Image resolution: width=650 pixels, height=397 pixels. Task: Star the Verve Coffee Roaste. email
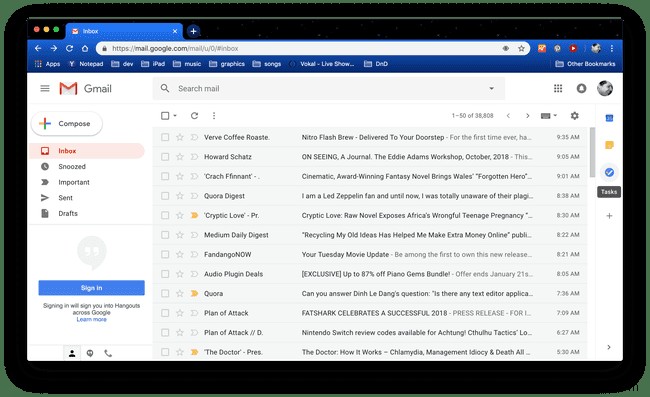click(x=179, y=137)
